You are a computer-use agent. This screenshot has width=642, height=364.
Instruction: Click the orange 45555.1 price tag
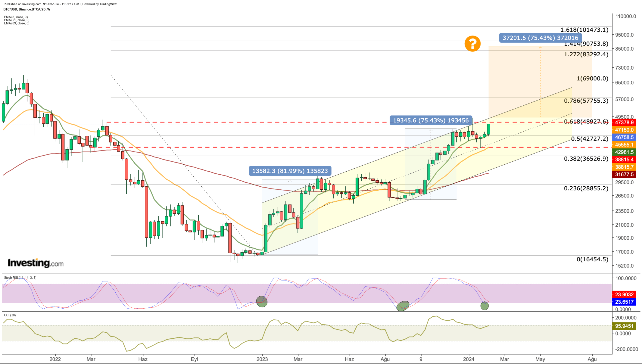click(624, 145)
